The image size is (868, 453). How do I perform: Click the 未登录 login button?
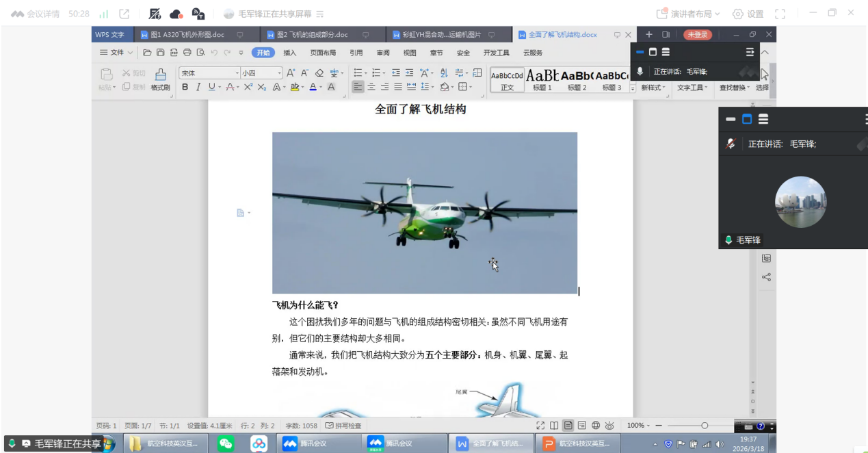tap(697, 35)
